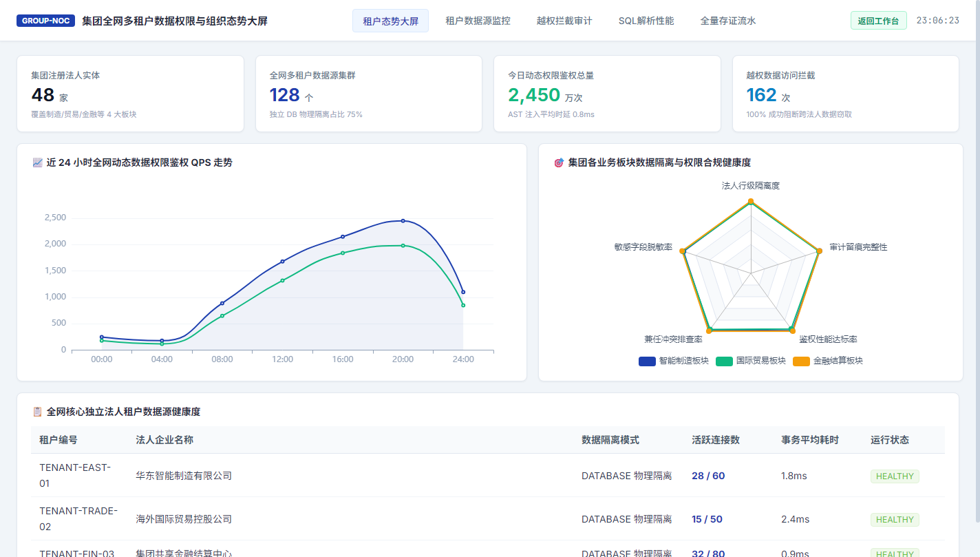Click the 08:00 label on the chart's time axis
This screenshot has height=557, width=980.
(x=222, y=359)
